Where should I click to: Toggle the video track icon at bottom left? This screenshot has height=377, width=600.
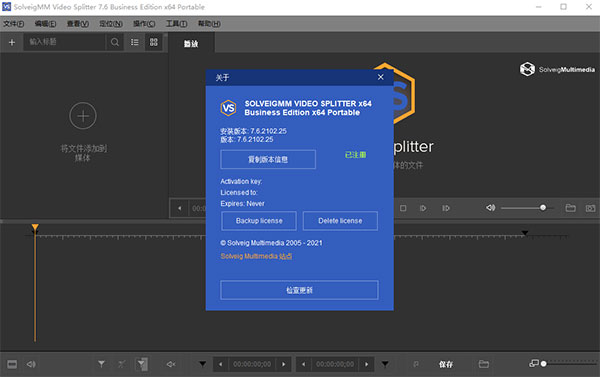[12, 364]
